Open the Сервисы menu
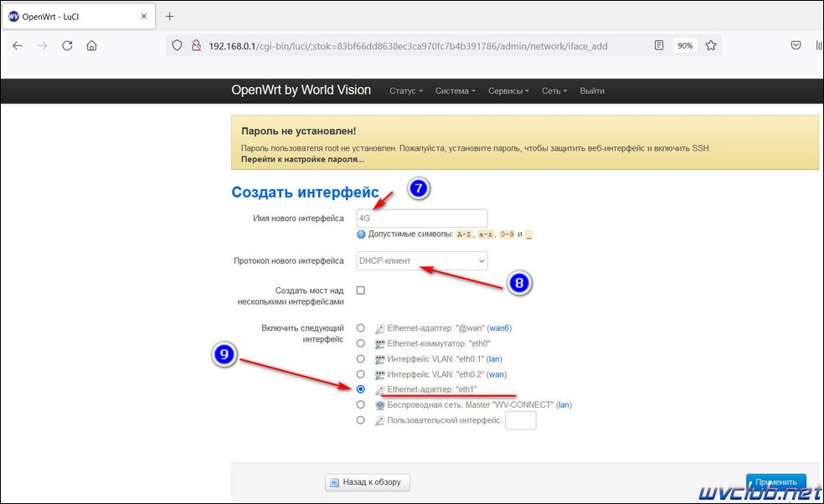This screenshot has width=824, height=504. pos(508,91)
